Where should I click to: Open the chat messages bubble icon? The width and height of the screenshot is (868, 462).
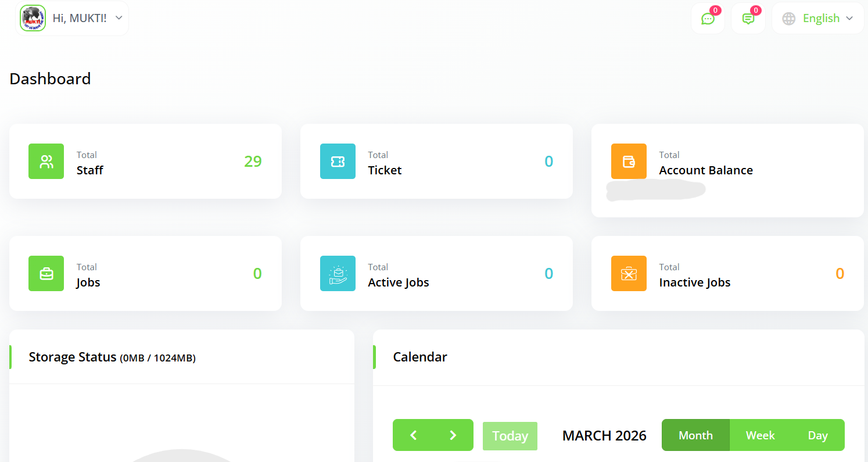708,19
